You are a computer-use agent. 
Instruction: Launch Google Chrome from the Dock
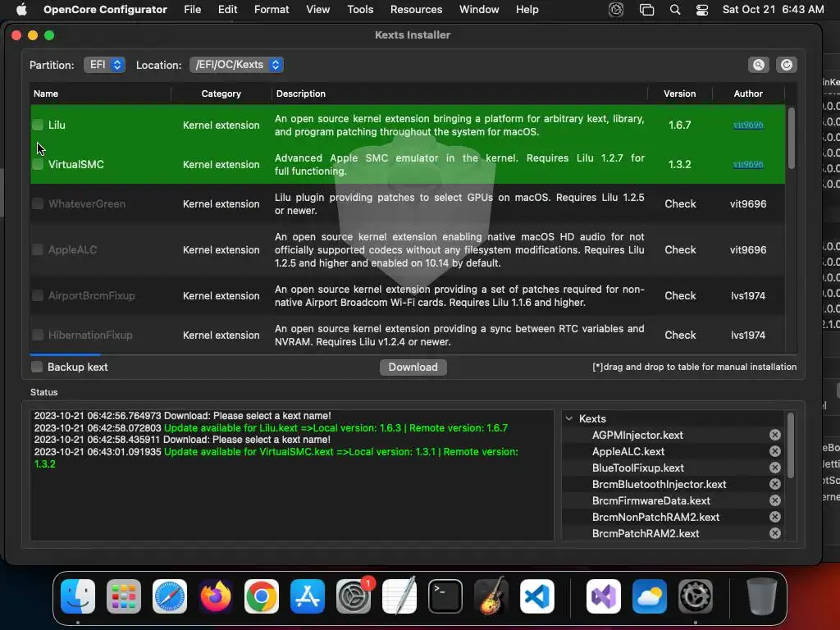(262, 596)
